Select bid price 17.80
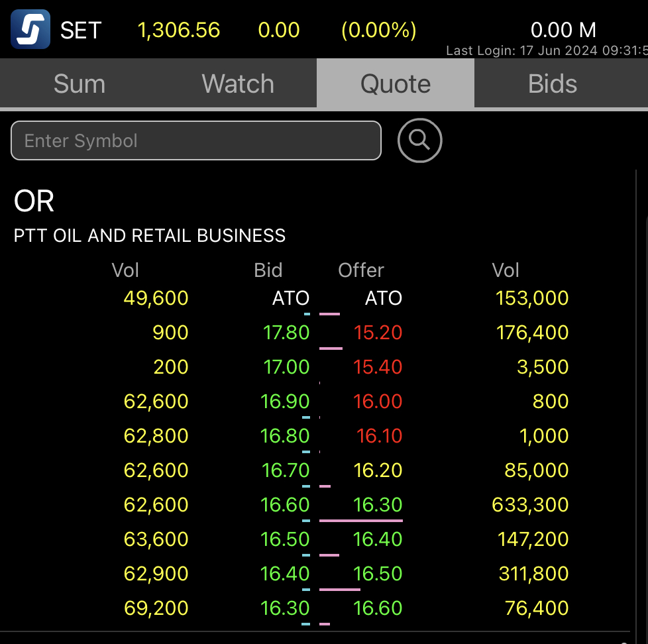This screenshot has height=644, width=648. click(286, 333)
